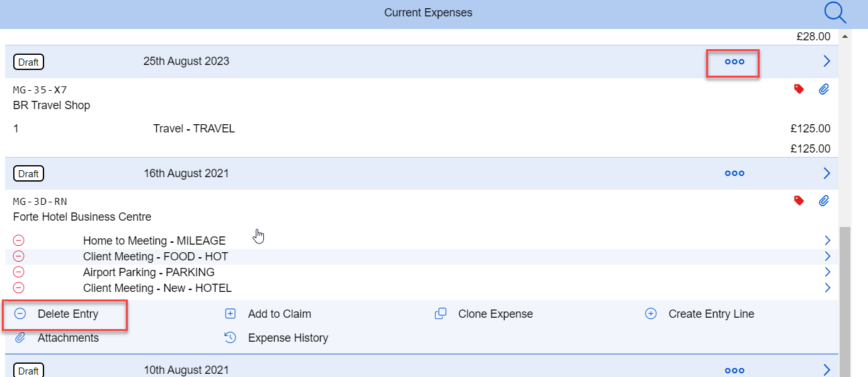This screenshot has height=377, width=868.
Task: Click the 16th August 2021 date
Action: tap(186, 173)
